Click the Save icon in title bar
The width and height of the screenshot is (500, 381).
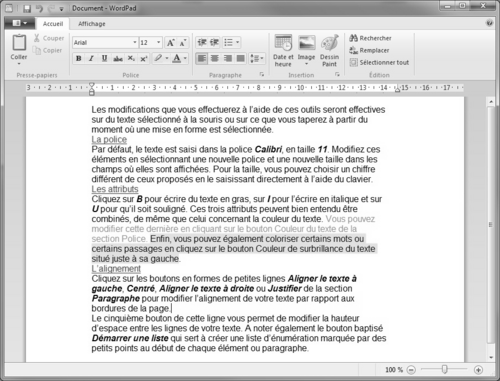[x=27, y=8]
